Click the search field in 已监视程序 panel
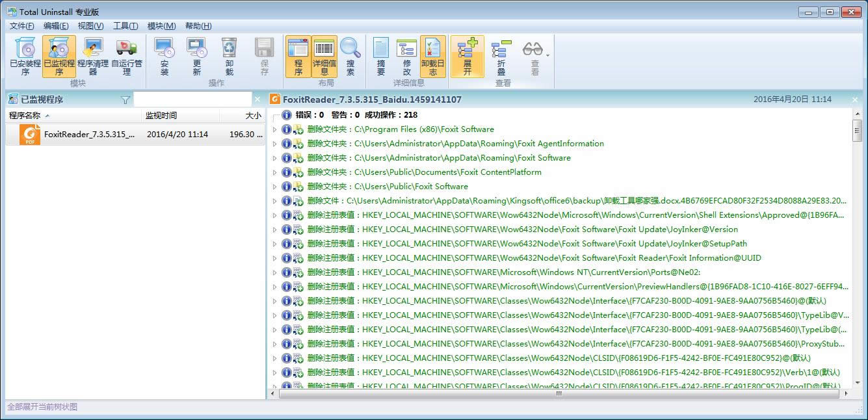 coord(192,99)
